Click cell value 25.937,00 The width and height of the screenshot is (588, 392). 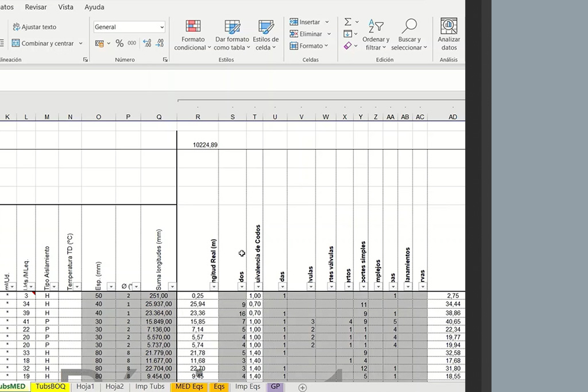tap(158, 304)
